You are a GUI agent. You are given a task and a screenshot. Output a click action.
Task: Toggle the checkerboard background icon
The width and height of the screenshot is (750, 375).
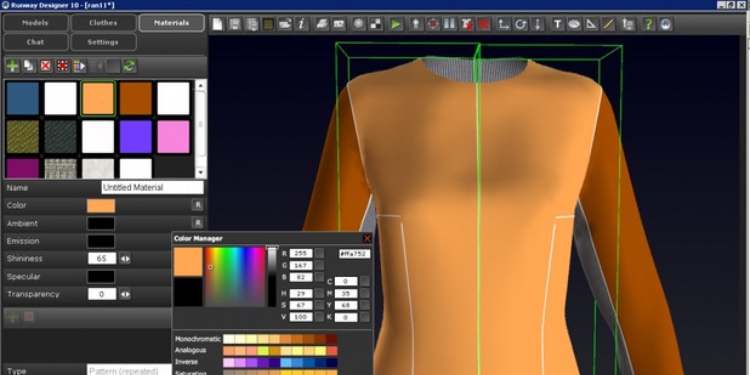[x=376, y=24]
